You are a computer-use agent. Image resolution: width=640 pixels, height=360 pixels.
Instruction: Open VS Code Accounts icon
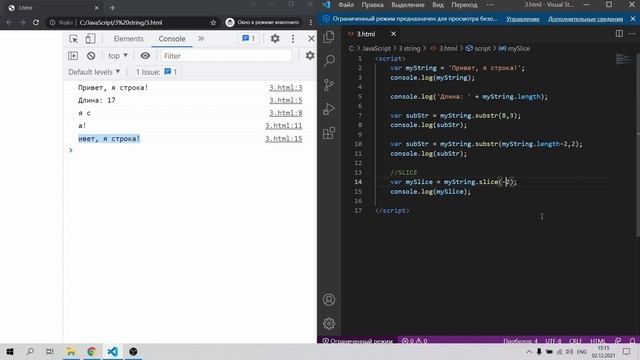tap(329, 300)
